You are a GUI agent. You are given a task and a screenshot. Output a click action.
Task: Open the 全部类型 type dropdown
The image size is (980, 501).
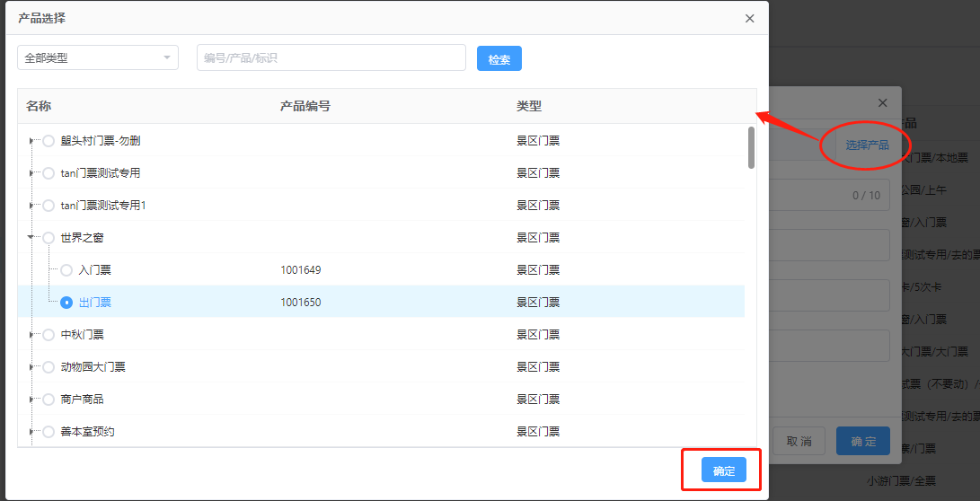point(98,58)
